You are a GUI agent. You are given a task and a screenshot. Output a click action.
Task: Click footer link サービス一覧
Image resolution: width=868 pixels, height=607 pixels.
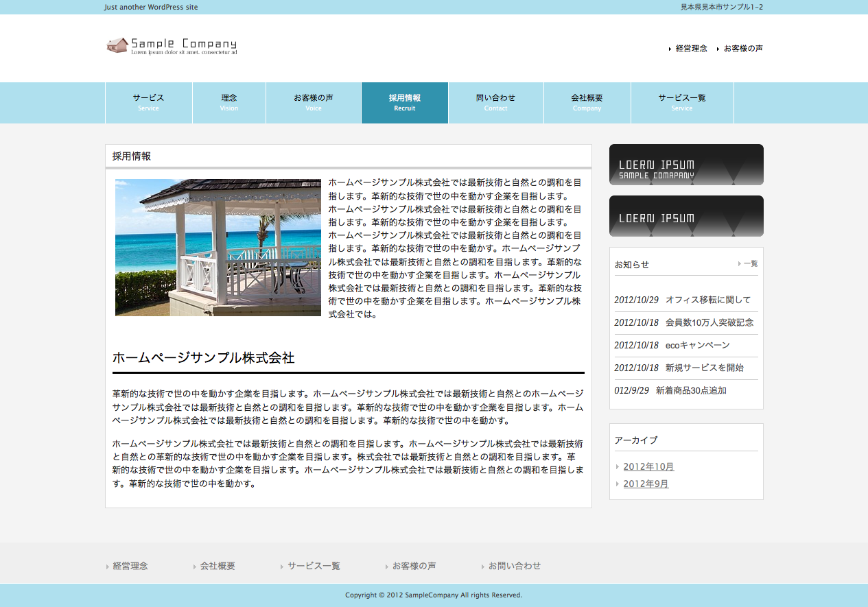pos(314,566)
